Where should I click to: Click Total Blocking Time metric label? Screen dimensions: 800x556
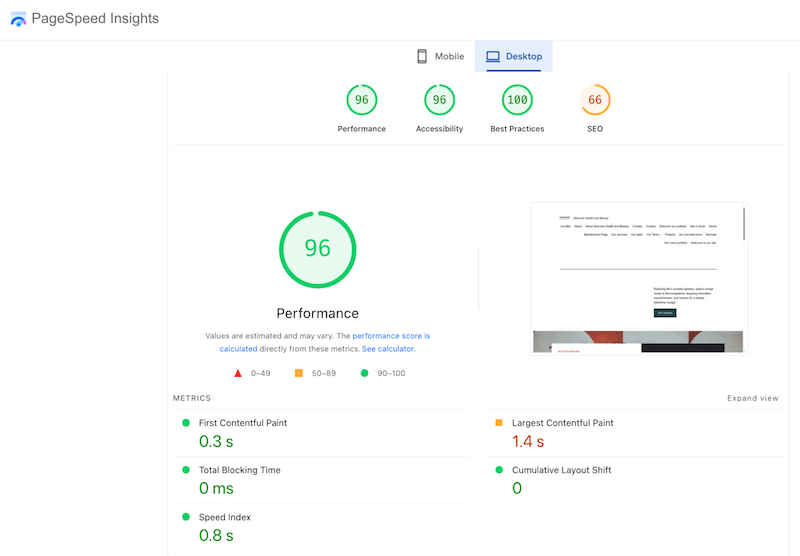click(x=240, y=470)
